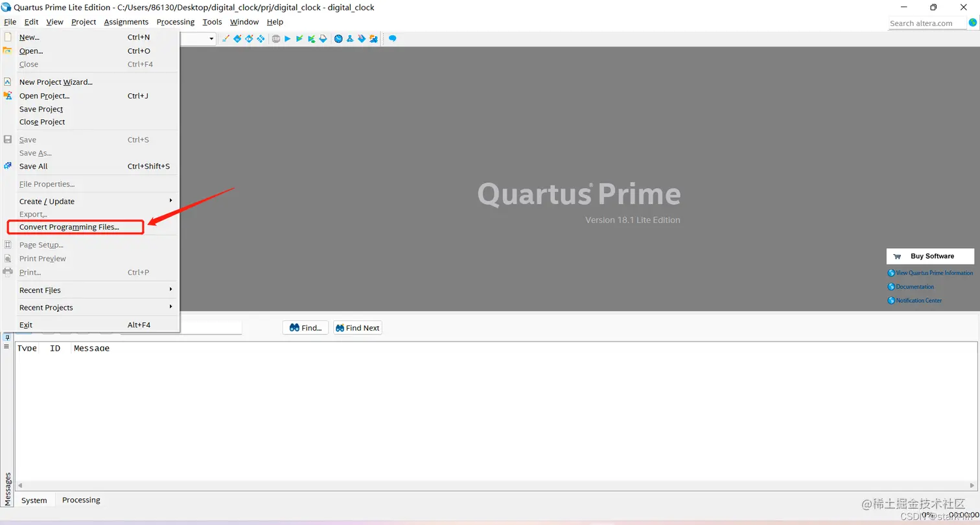Click the hierarchy netlist viewer toolbar icon
The height and width of the screenshot is (525, 980).
click(350, 39)
